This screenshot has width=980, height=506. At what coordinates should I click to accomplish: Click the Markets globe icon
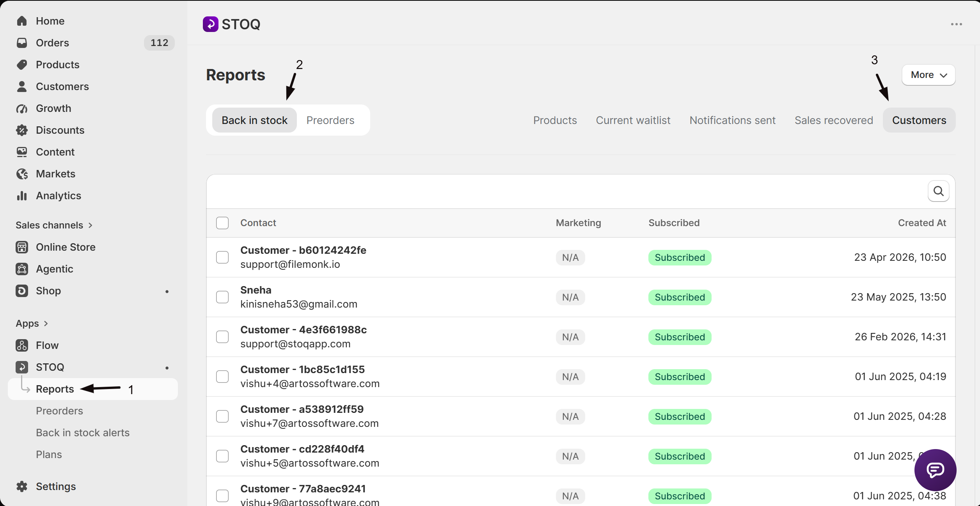22,174
